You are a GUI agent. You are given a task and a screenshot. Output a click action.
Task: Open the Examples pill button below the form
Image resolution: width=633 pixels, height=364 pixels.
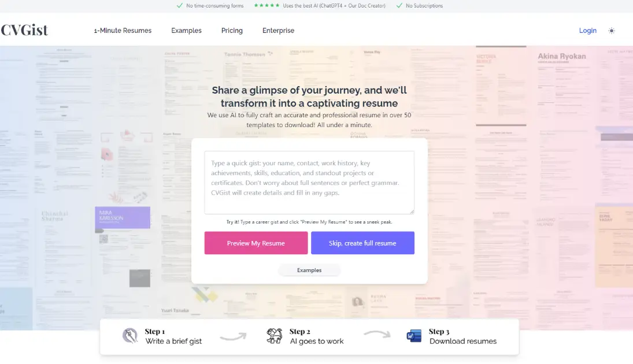[x=309, y=270]
